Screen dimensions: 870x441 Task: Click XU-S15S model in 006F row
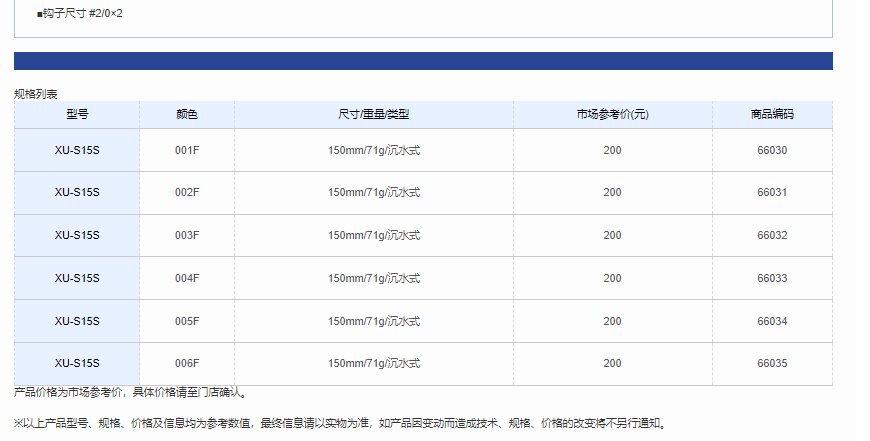coord(77,363)
